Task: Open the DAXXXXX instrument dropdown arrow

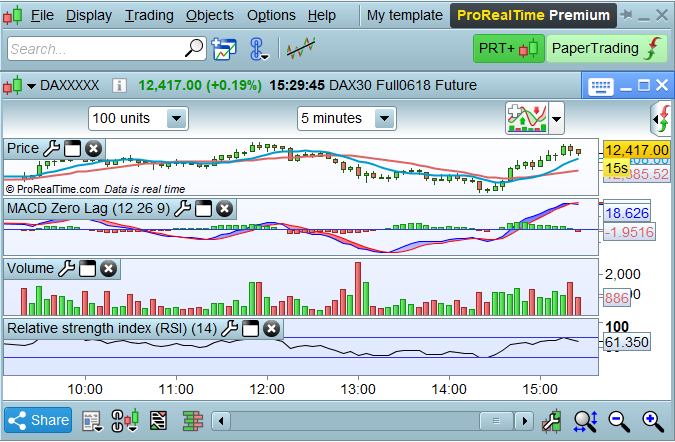Action: tap(31, 86)
